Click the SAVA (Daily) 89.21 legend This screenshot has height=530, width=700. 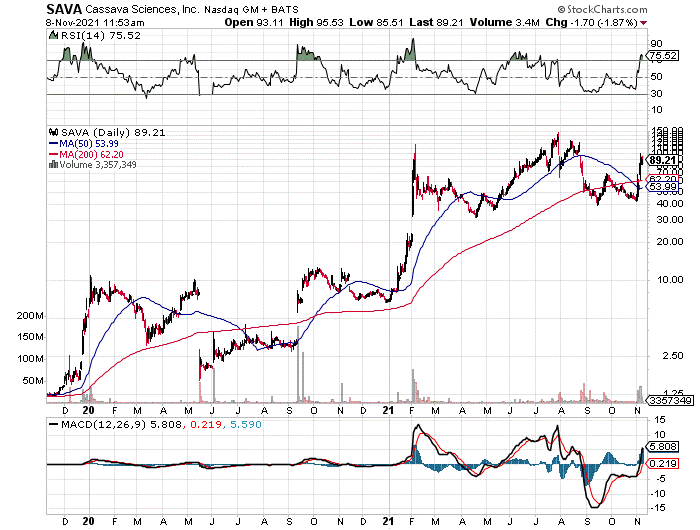point(113,133)
